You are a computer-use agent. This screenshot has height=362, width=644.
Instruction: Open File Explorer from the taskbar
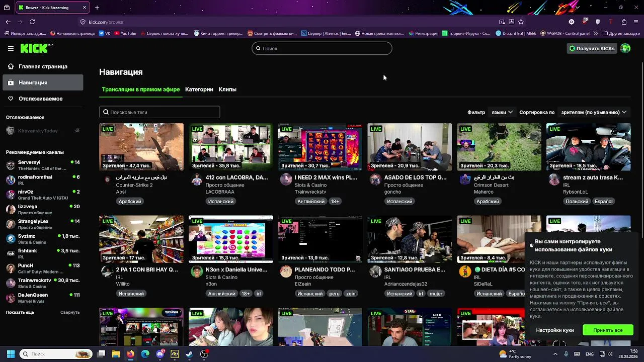[116, 354]
